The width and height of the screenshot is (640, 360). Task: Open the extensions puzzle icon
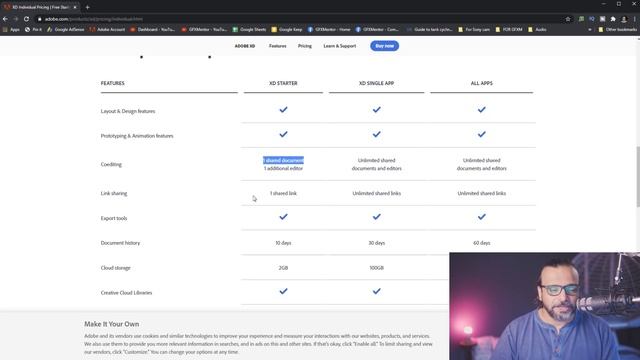(x=613, y=19)
